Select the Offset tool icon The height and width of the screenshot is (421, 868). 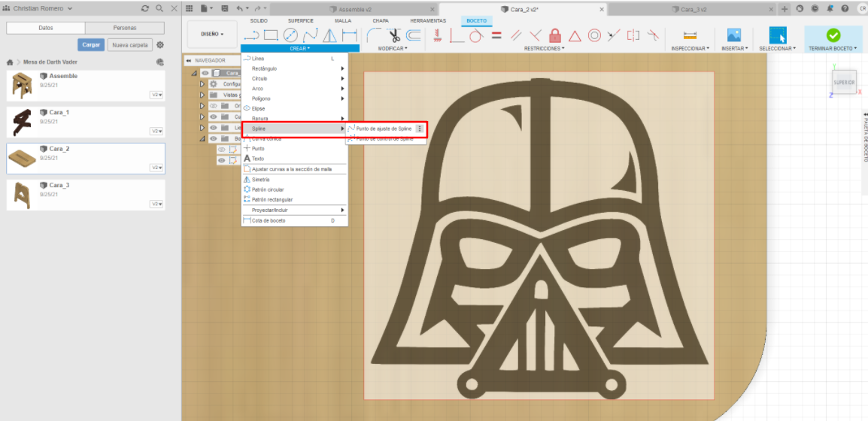point(413,36)
